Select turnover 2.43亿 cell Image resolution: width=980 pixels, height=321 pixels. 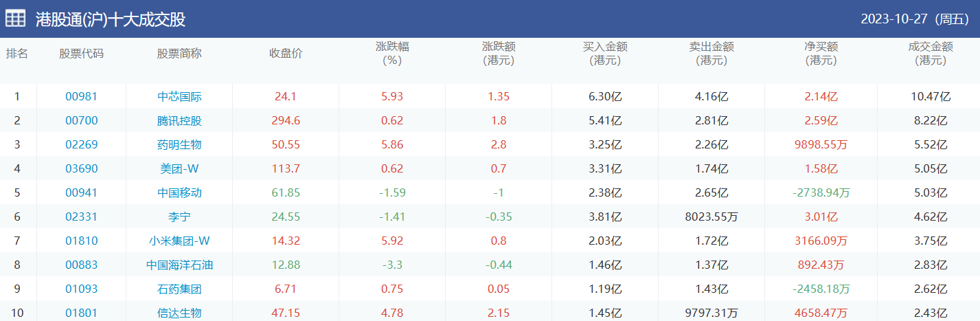click(931, 313)
